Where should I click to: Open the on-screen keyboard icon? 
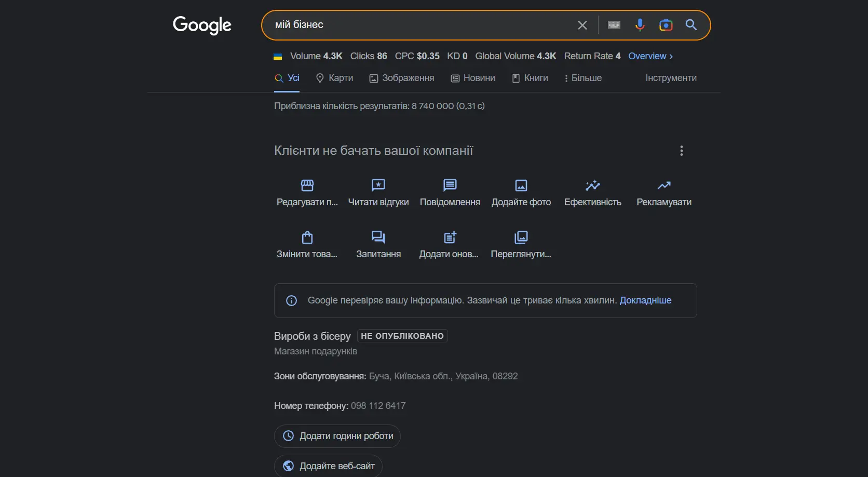(614, 25)
